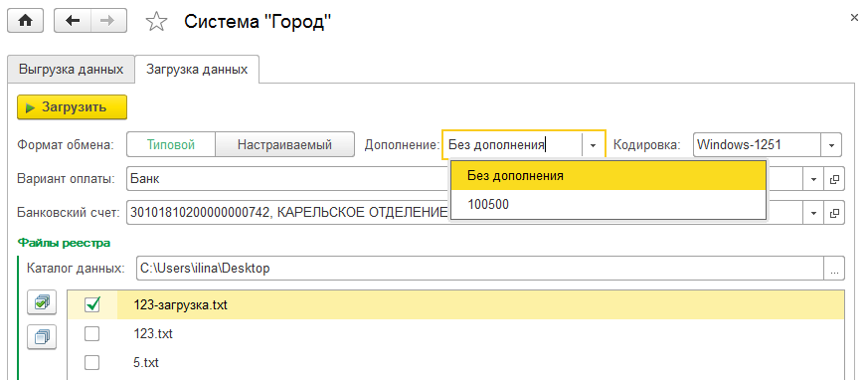Navigate back with the left arrow
The height and width of the screenshot is (380, 868).
pos(72,21)
